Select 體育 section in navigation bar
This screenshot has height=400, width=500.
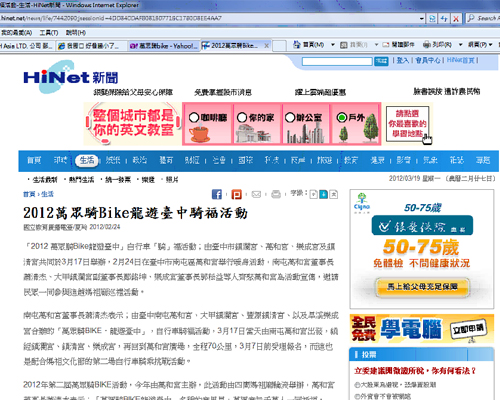pos(166,160)
